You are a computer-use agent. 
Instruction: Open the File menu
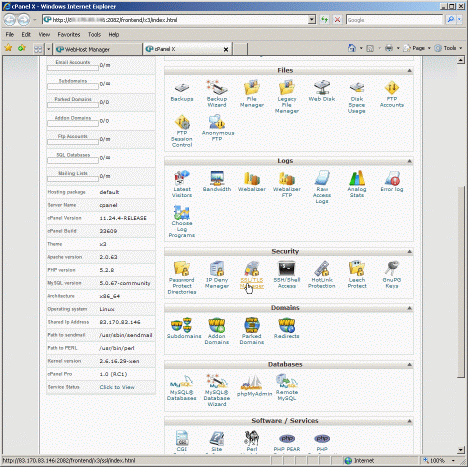pos(10,34)
